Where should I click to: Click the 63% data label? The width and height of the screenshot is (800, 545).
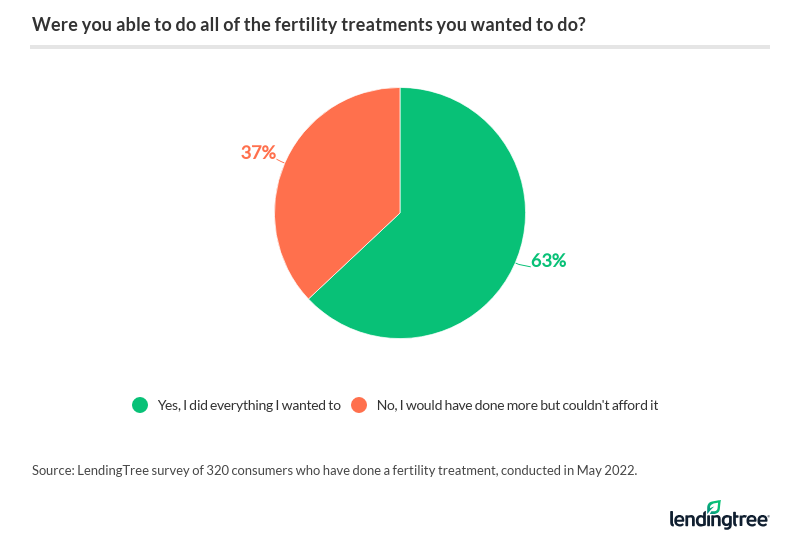(549, 261)
